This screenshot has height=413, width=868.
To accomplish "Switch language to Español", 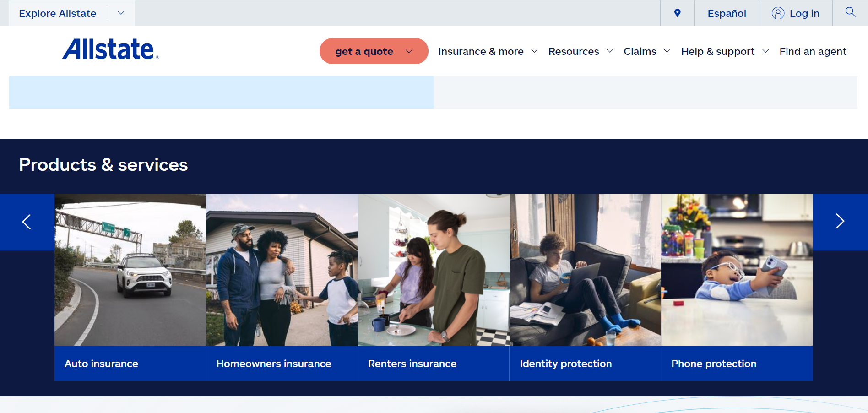I will click(x=727, y=13).
